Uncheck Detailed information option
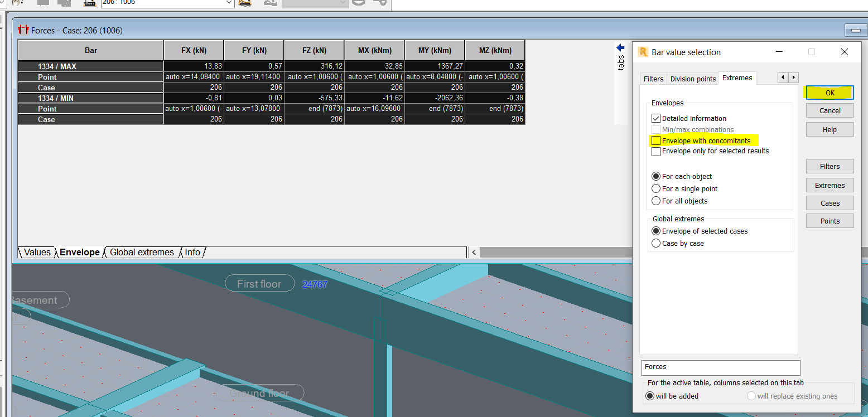 (656, 118)
